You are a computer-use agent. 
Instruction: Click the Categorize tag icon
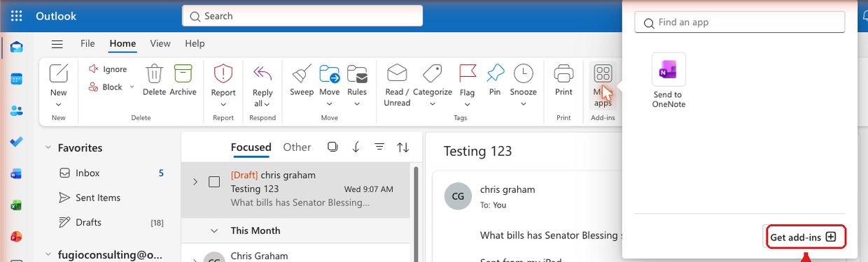pos(432,73)
